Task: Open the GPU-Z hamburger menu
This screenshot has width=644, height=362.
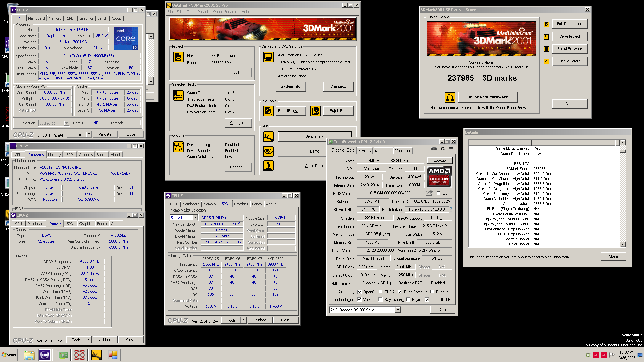Action: click(451, 149)
